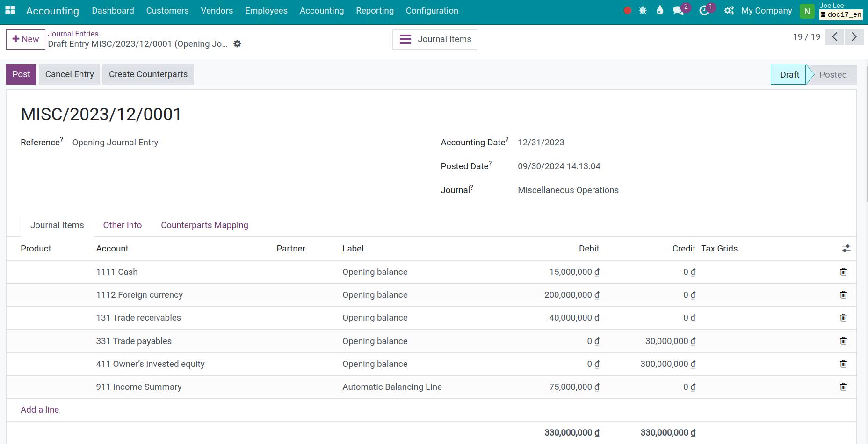This screenshot has width=868, height=444.
Task: Open the My Company switcher
Action: tap(767, 10)
